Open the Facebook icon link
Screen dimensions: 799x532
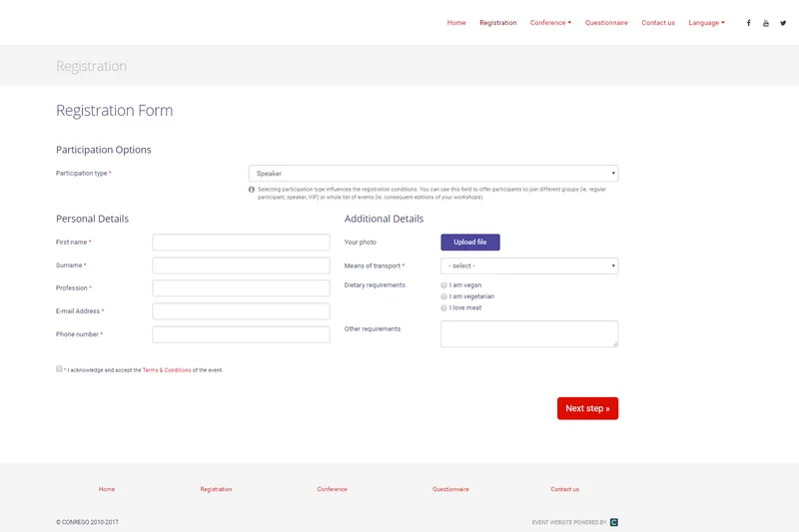point(748,23)
